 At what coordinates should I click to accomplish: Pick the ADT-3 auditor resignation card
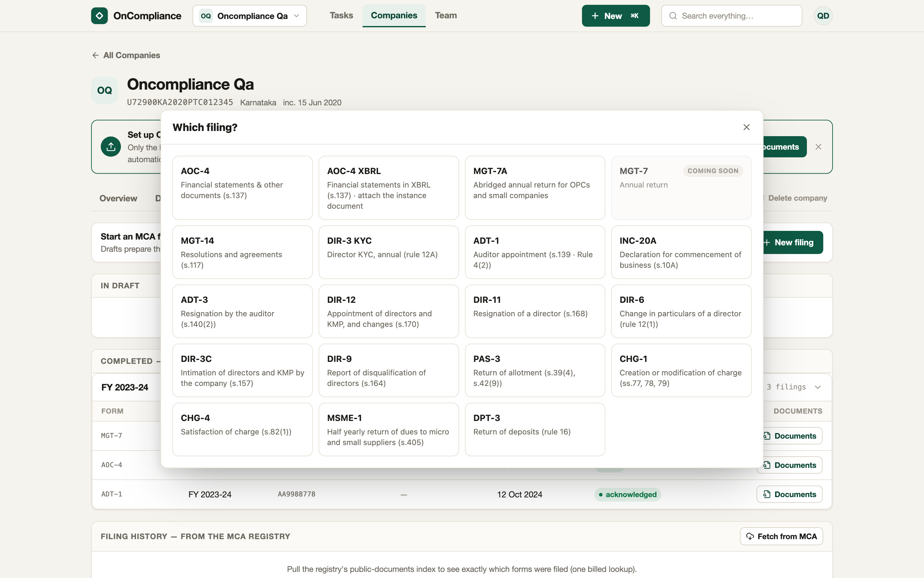tap(243, 311)
